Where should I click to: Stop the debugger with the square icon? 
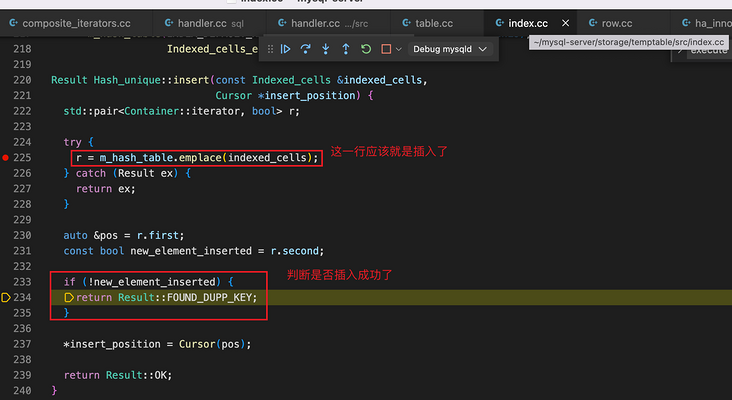click(386, 49)
